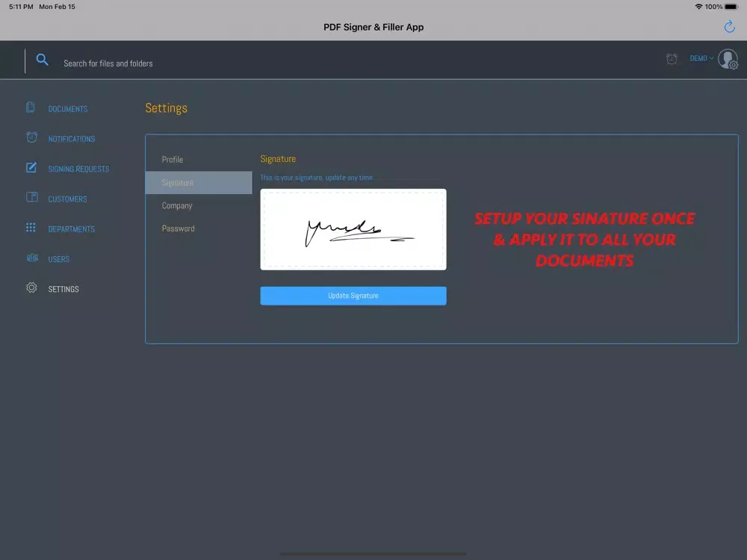Click the Settings gear sidebar icon
The height and width of the screenshot is (560, 747).
click(31, 287)
